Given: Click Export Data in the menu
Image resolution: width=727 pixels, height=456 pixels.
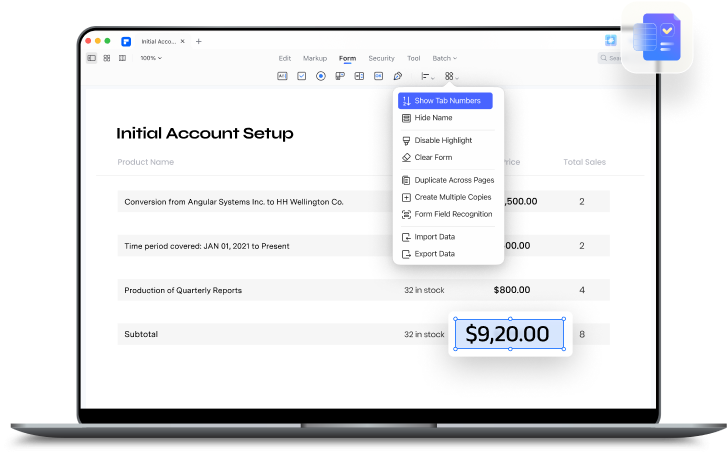Looking at the screenshot, I should (x=434, y=254).
